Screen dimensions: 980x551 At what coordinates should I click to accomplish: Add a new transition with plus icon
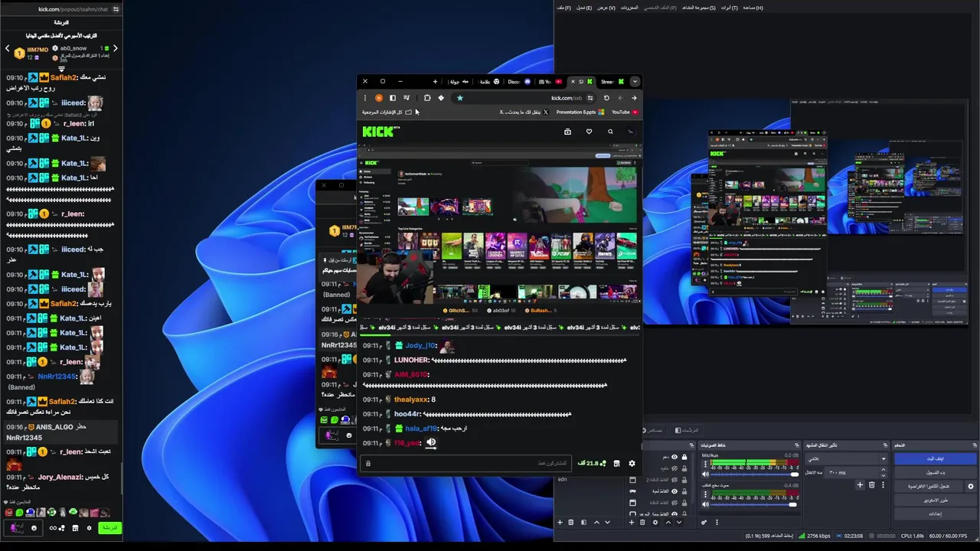tap(860, 484)
